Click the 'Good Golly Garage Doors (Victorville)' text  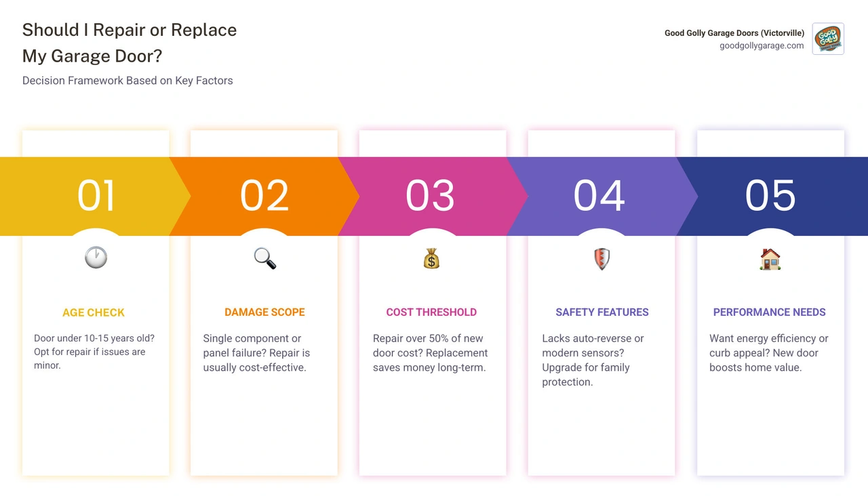734,33
